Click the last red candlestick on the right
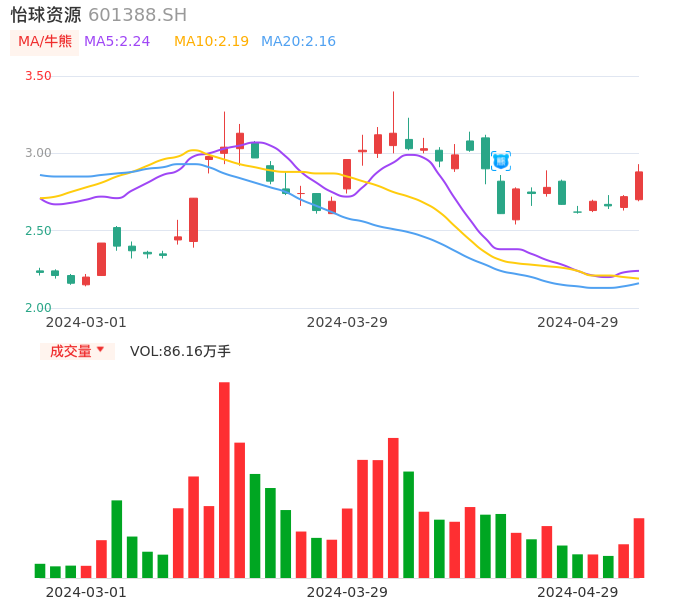The width and height of the screenshot is (686, 606). [638, 186]
